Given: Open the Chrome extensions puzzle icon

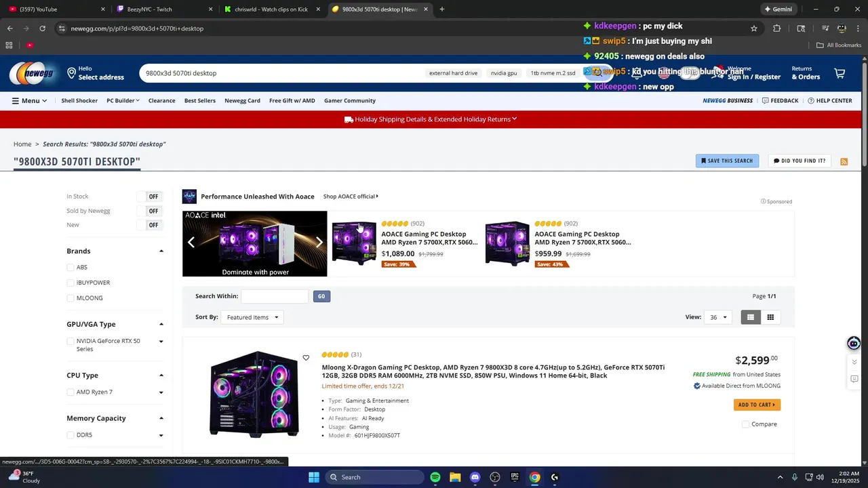Looking at the screenshot, I should coord(777,28).
